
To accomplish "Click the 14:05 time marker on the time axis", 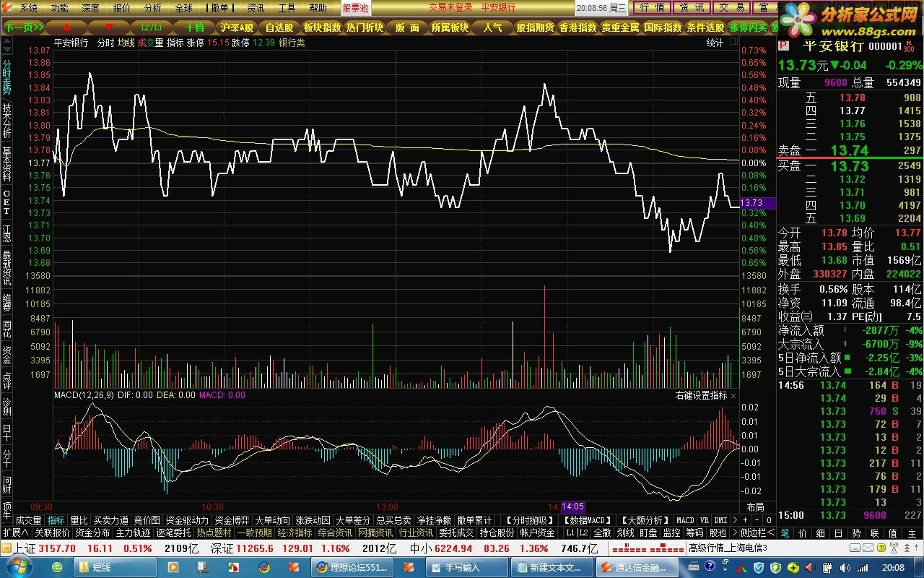I will [x=573, y=507].
